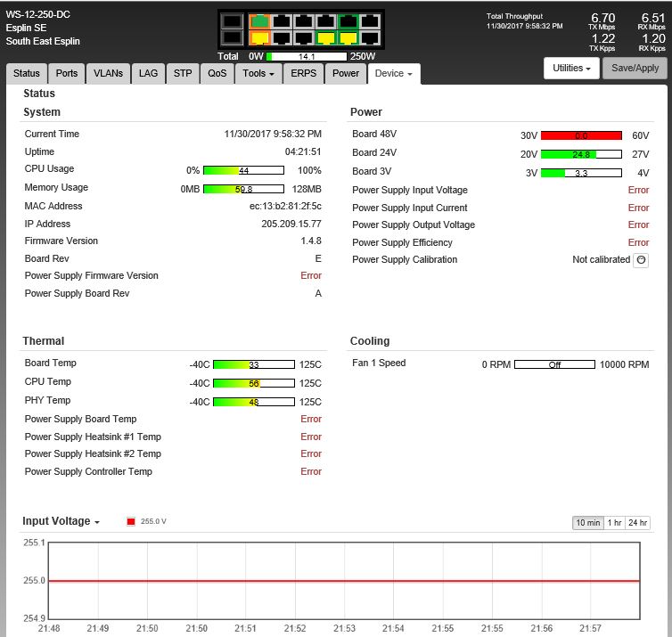The height and width of the screenshot is (637, 672).
Task: Switch graph range to 10 min
Action: point(587,523)
